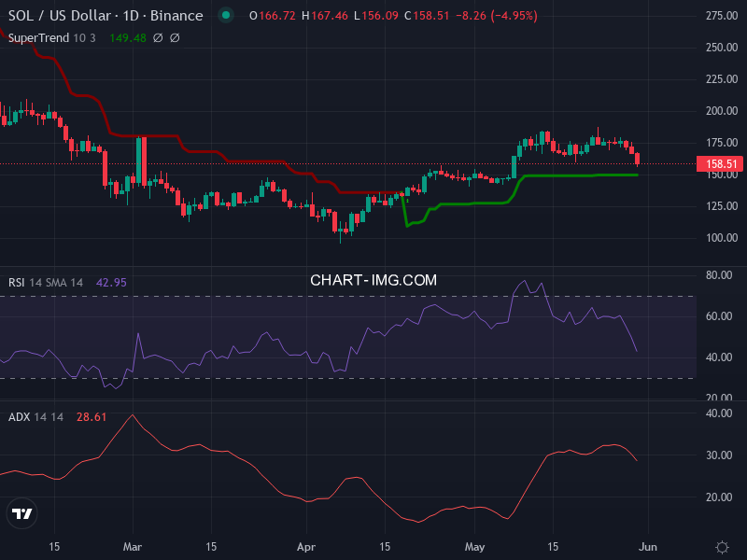Click the RSI value 42.95
This screenshot has width=747, height=560.
tap(111, 283)
